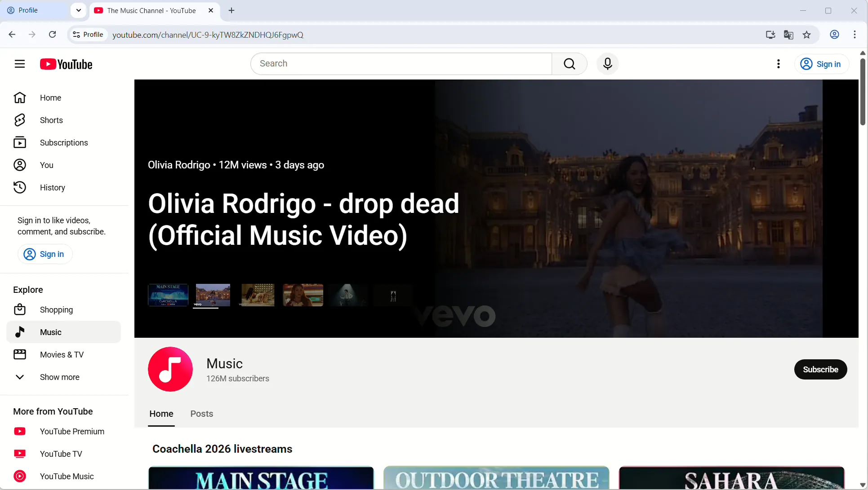Select fourth carousel thumbnail with red-haired woman
Viewport: 868px width, 490px height.
click(x=303, y=295)
